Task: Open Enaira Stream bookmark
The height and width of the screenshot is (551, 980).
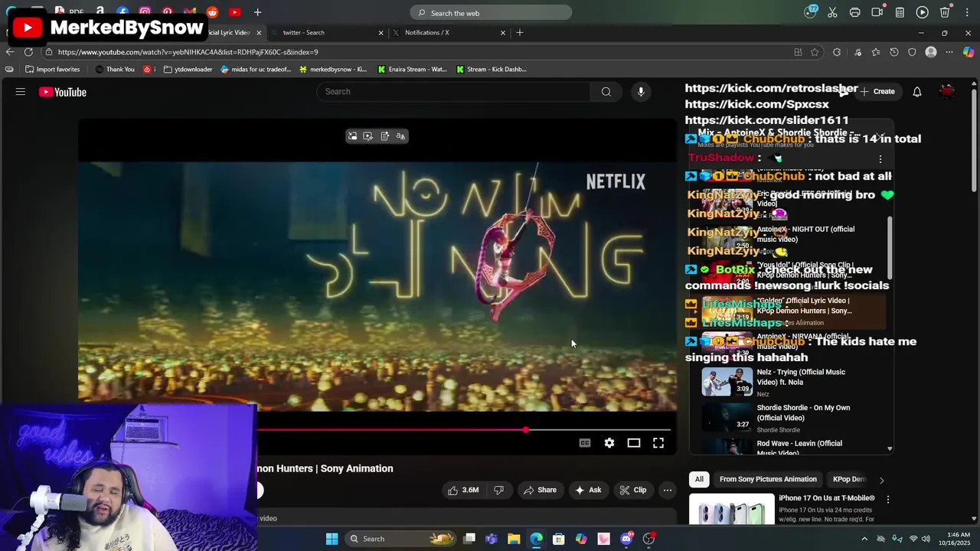Action: [411, 70]
